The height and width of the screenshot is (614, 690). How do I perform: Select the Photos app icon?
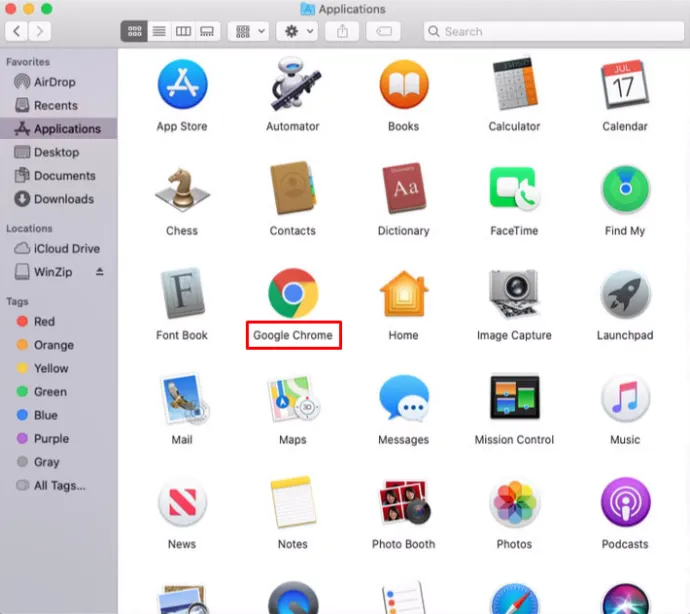point(514,503)
